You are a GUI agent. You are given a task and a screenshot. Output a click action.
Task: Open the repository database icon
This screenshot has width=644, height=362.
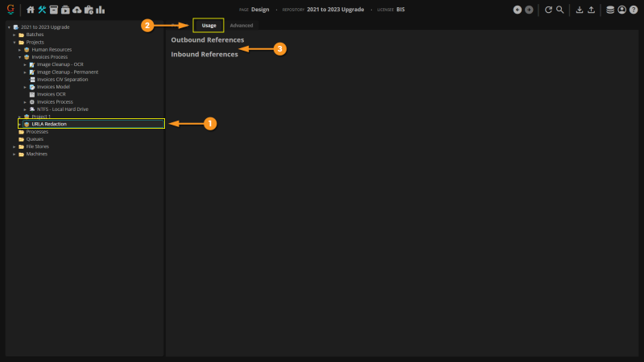(610, 10)
